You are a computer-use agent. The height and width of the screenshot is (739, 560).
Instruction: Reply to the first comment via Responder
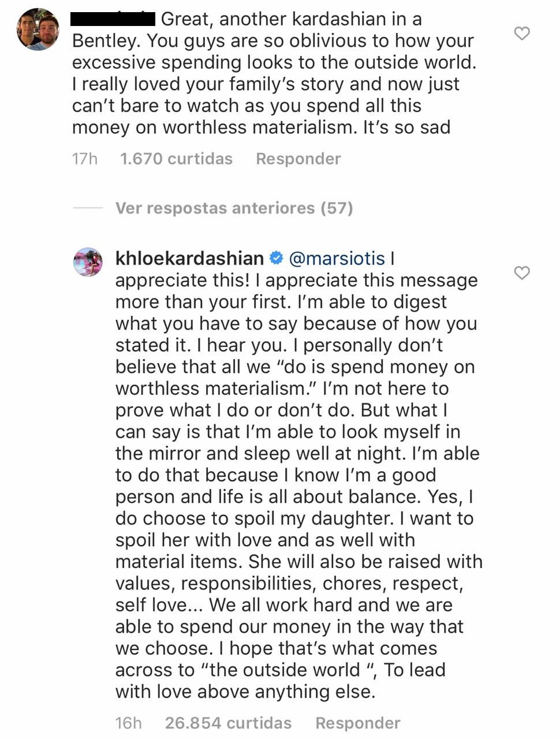pos(298,159)
